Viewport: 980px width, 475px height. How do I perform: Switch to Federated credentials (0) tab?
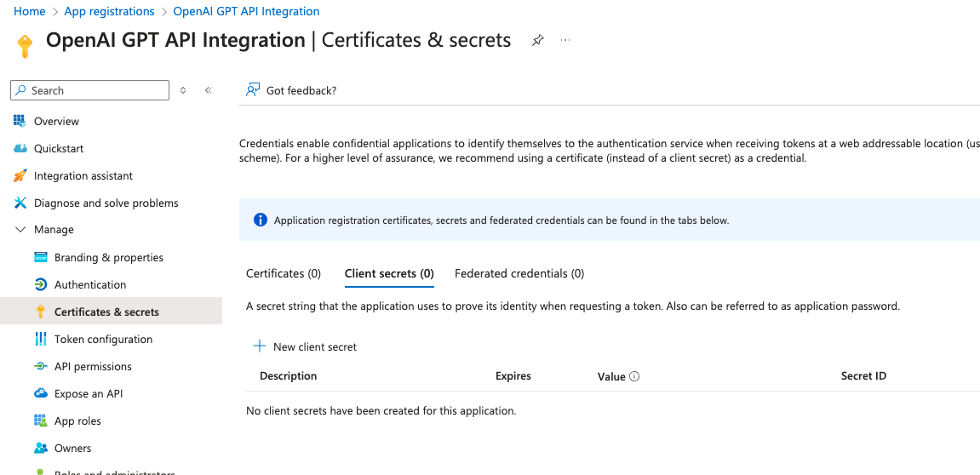tap(519, 273)
